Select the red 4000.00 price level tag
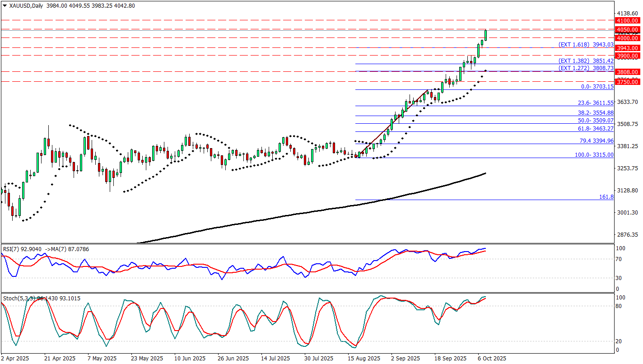The height and width of the screenshot is (364, 643). 629,38
